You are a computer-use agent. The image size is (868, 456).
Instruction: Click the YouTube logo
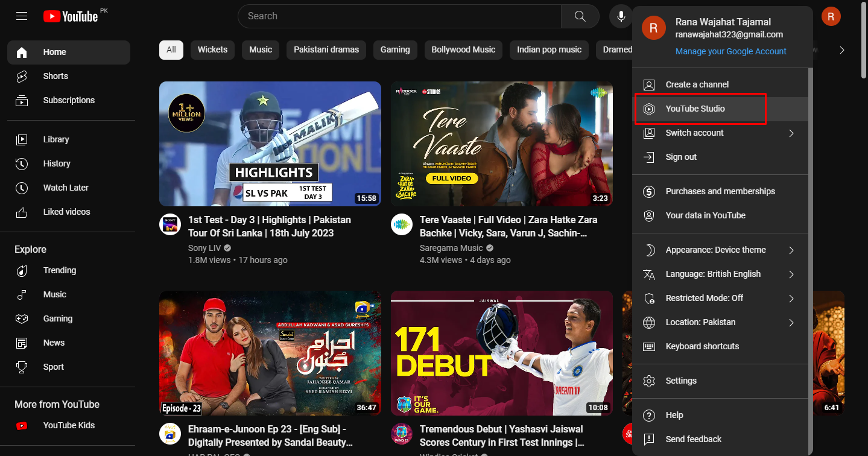coord(71,16)
